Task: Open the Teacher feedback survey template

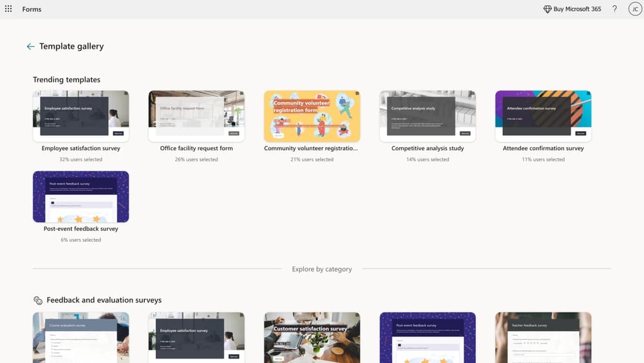Action: [543, 337]
